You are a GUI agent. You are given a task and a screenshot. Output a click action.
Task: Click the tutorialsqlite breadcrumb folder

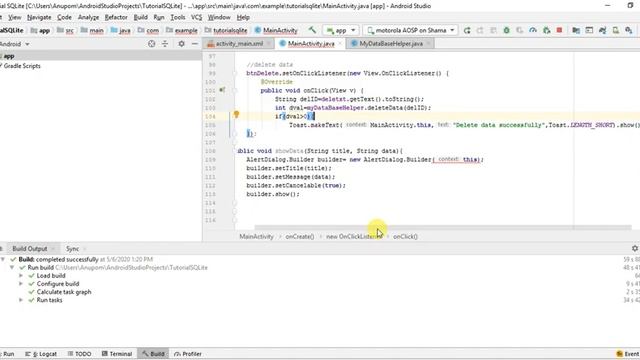pos(226,30)
